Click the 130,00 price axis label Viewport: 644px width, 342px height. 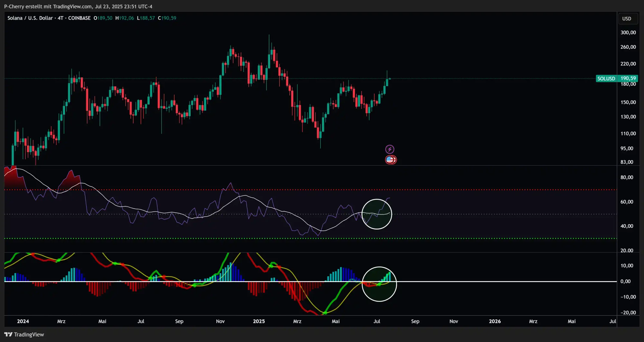click(628, 117)
